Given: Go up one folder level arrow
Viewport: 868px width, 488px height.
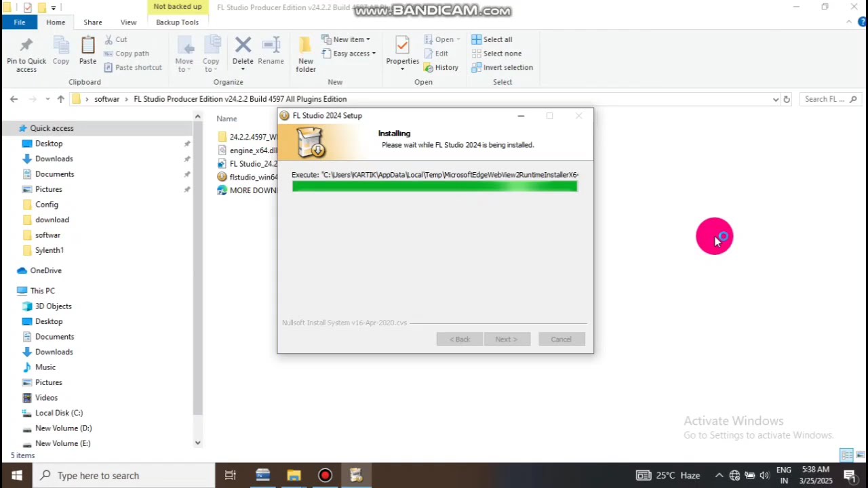Looking at the screenshot, I should click(x=60, y=99).
